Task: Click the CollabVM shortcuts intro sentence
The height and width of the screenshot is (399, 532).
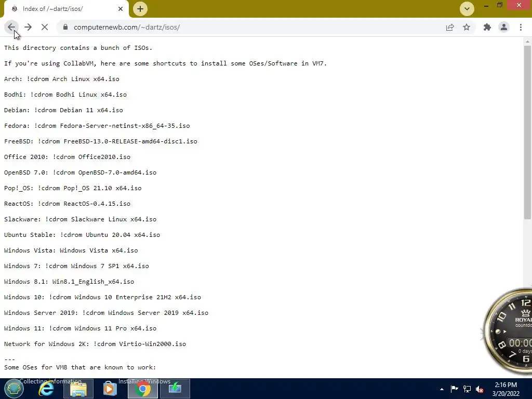Action: point(166,63)
